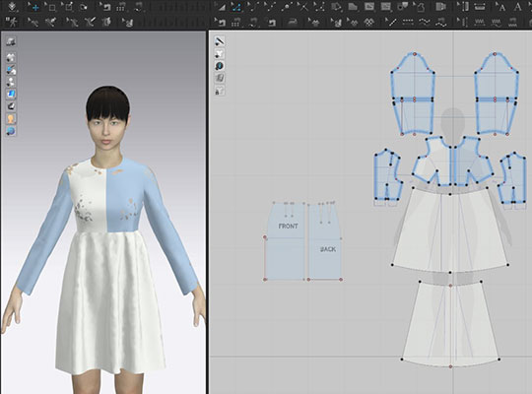
Task: Toggle the lock icon in 2D sidebar
Action: click(220, 91)
